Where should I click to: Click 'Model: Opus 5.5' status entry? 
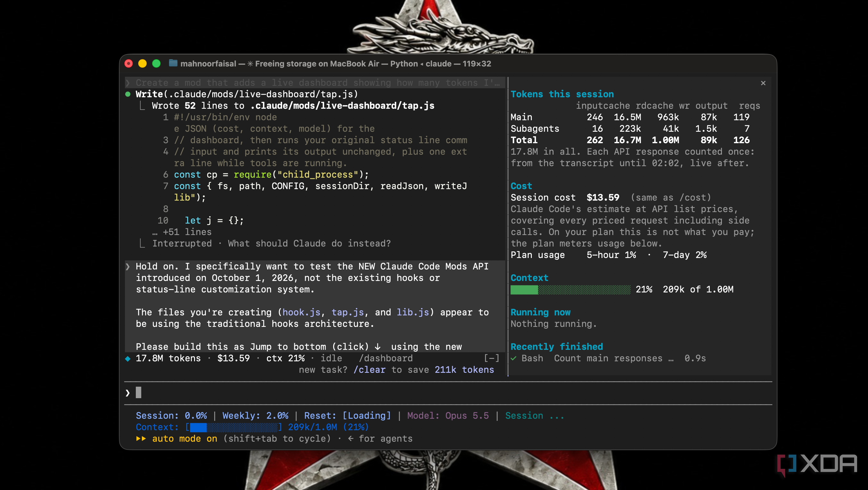448,415
